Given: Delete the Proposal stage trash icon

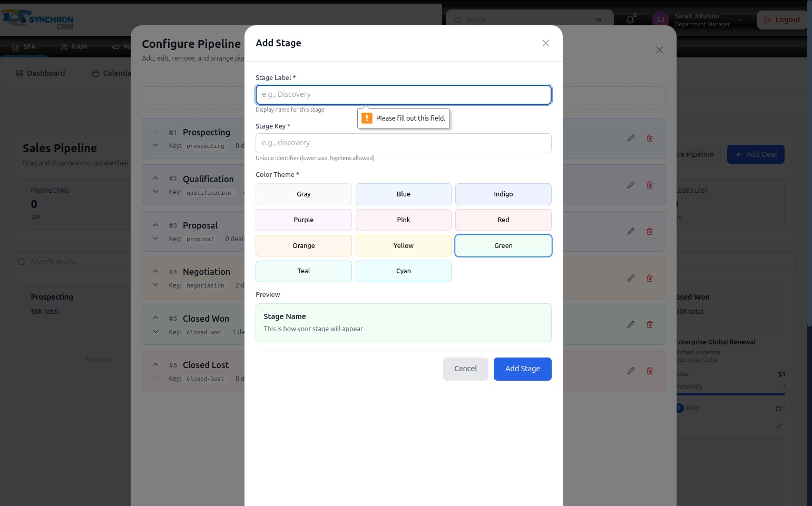Looking at the screenshot, I should coord(650,231).
